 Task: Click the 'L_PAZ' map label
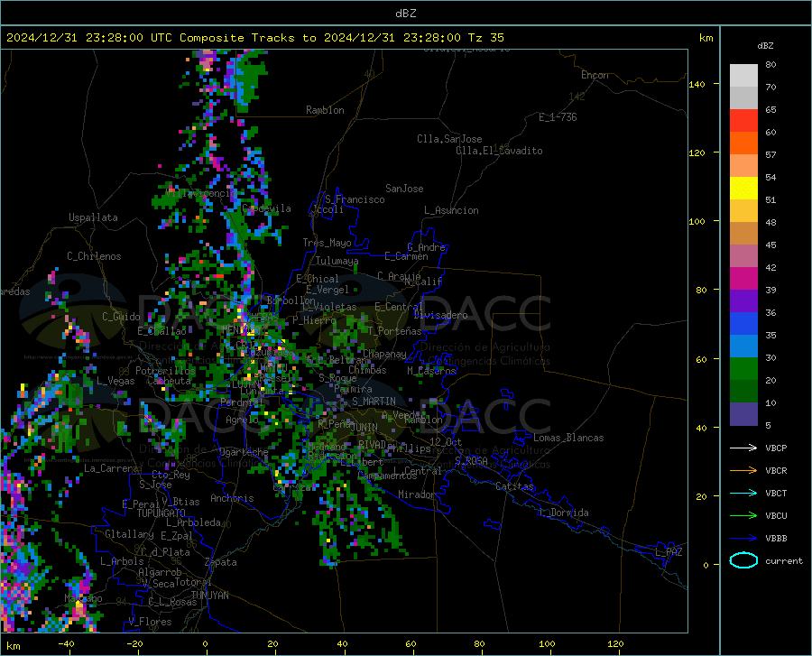[x=669, y=552]
